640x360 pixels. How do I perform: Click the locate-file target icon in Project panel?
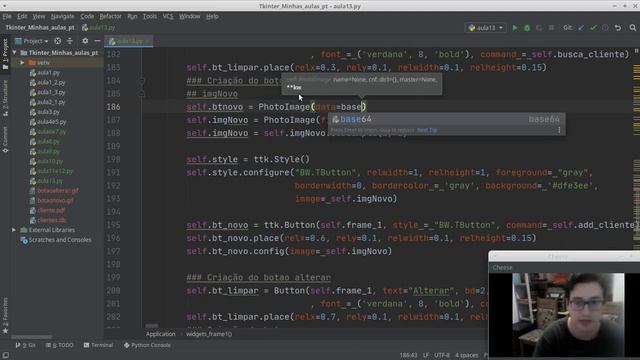(x=58, y=41)
